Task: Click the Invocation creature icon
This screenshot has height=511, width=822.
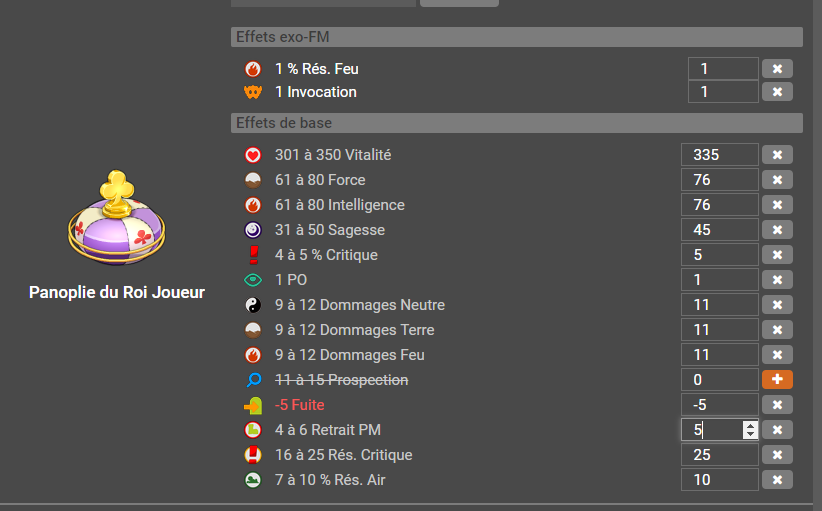Action: click(253, 92)
